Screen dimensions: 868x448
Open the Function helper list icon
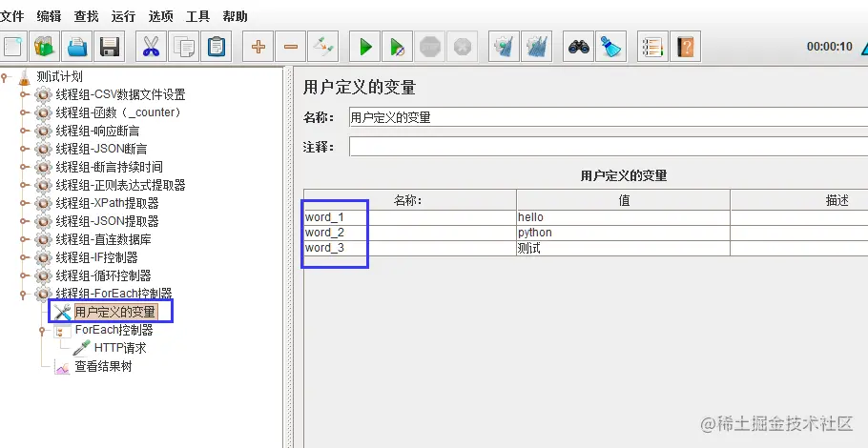point(652,47)
